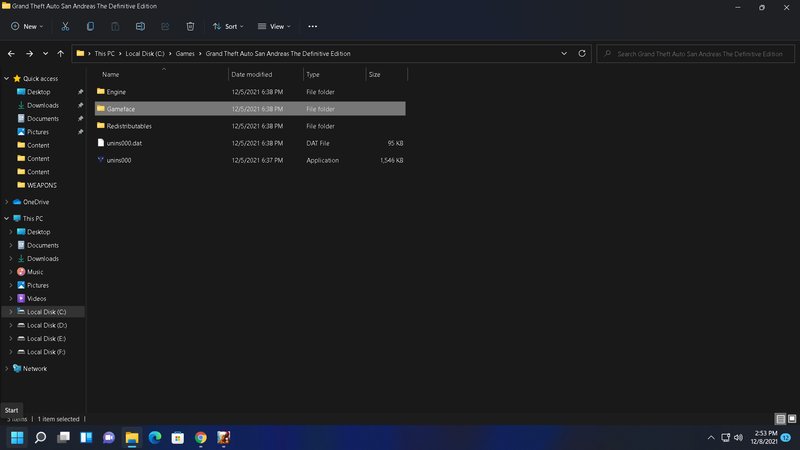This screenshot has height=450, width=800.
Task: Launch Google Chrome from taskbar
Action: click(201, 437)
